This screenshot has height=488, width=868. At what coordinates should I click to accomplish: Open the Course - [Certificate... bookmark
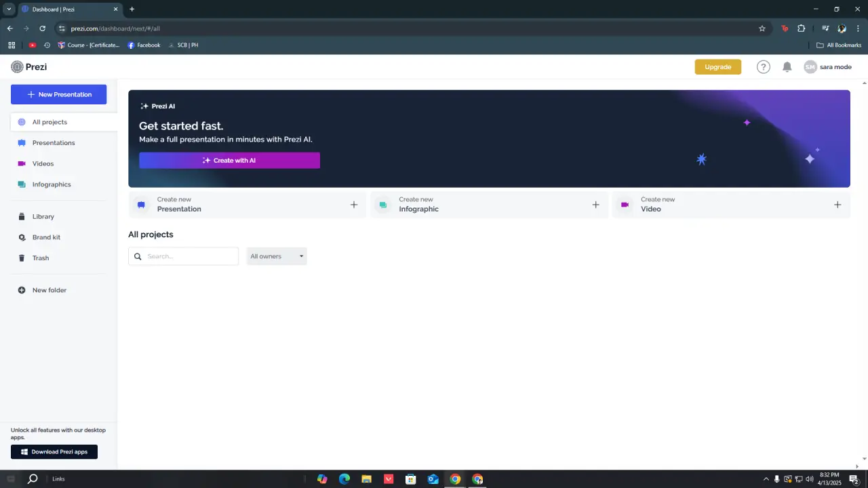[x=89, y=45]
